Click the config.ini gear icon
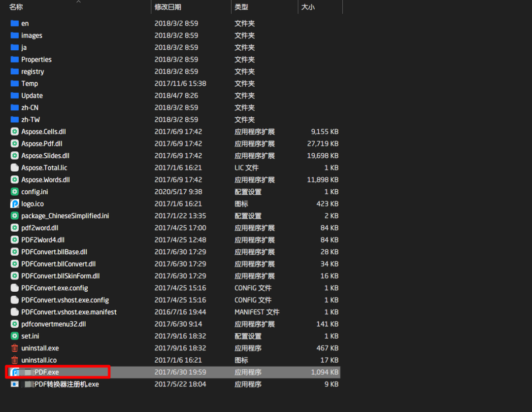This screenshot has width=532, height=412. point(15,192)
